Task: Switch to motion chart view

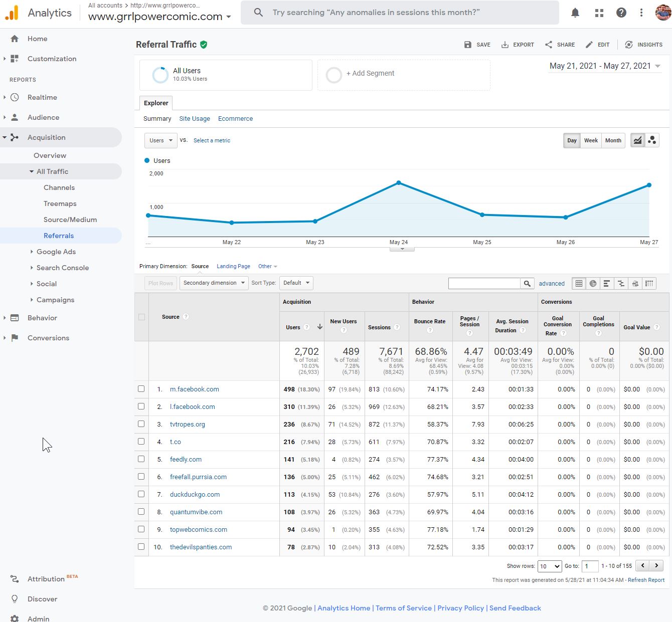Action: click(652, 140)
